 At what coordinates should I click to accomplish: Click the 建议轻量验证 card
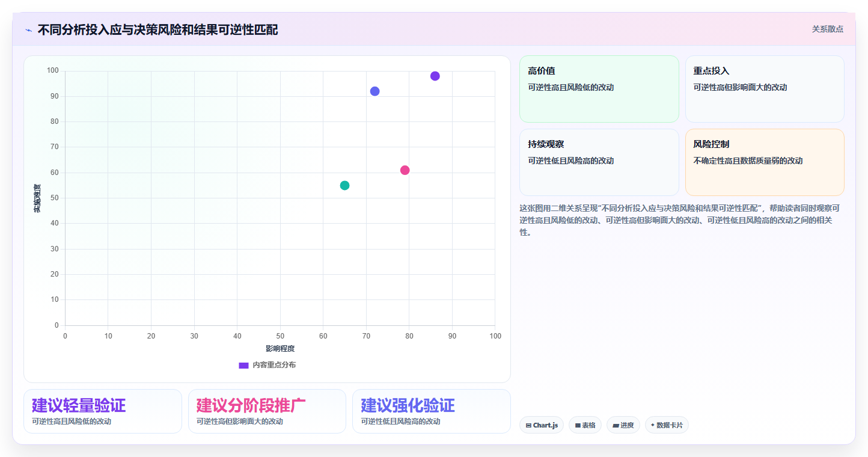103,411
